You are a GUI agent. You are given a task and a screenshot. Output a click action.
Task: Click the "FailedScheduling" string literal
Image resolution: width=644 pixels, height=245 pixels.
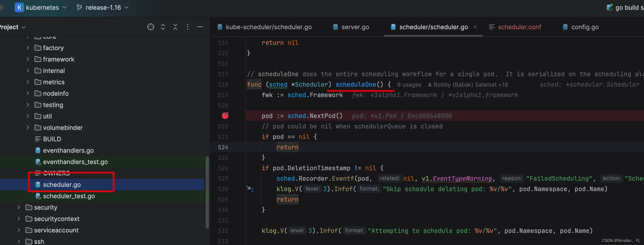tap(559, 178)
